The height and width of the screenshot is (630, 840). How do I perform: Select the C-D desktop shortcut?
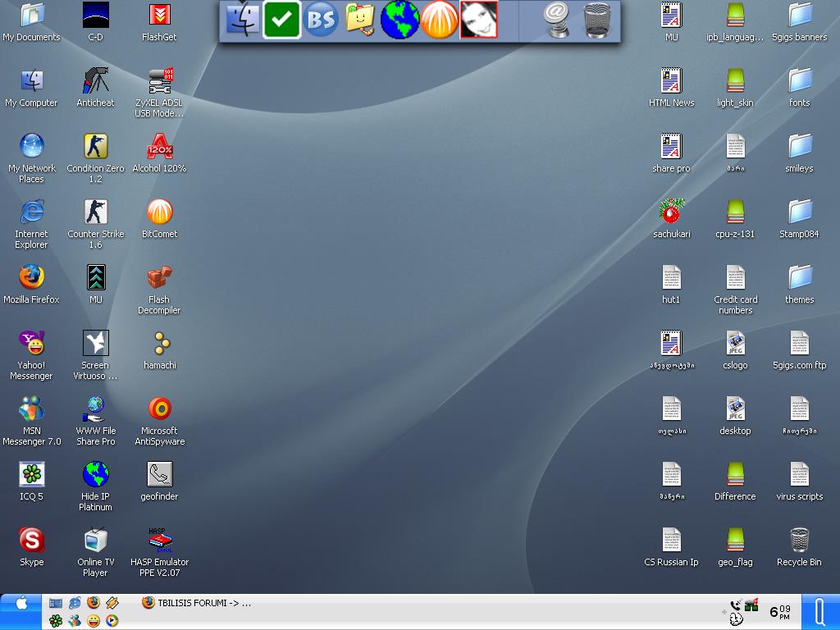point(95,21)
